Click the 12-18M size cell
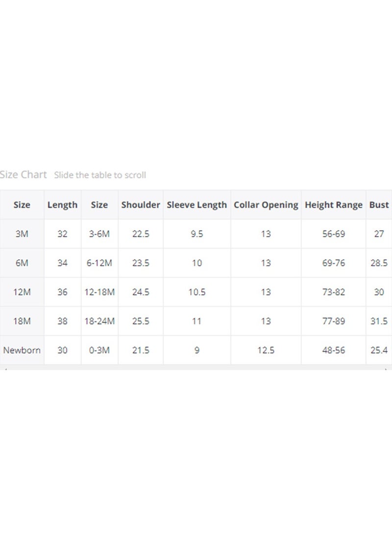 tap(99, 292)
